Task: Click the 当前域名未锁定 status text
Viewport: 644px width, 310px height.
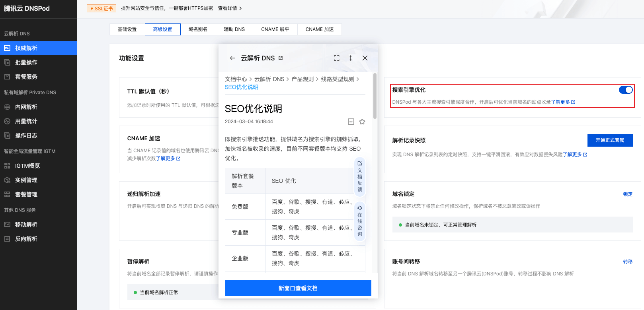Action: click(x=441, y=225)
